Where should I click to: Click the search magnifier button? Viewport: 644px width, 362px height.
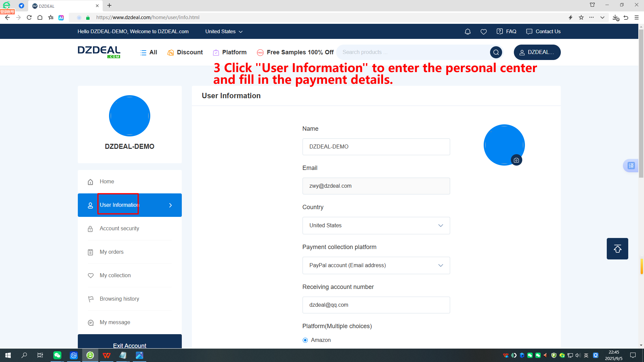496,52
